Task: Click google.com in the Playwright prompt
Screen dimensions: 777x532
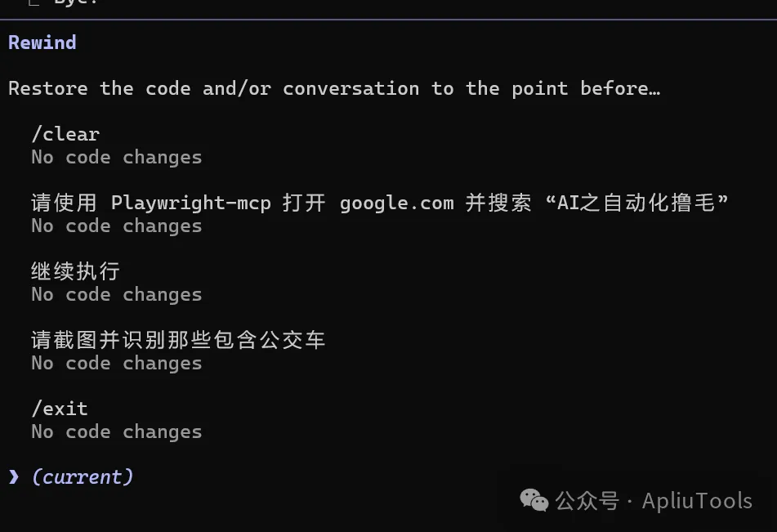Action: 396,203
